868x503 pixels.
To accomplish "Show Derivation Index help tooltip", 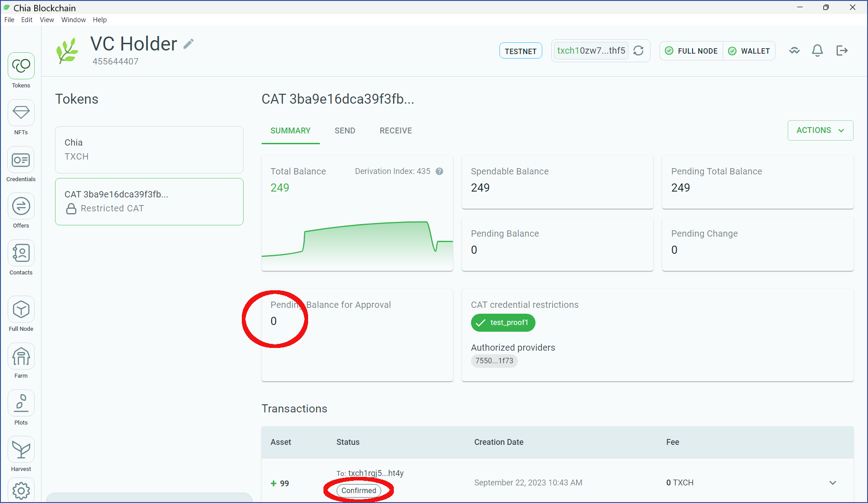I will click(439, 171).
